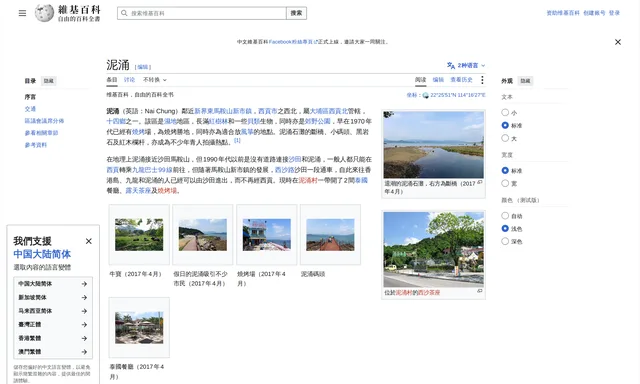Select standard text size 标准
This screenshot has width=640, height=384.
point(505,125)
